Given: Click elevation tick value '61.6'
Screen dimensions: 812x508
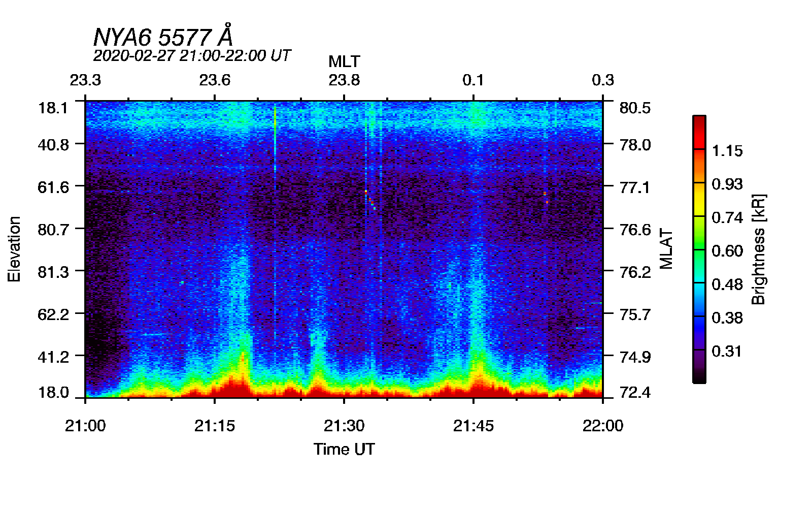Looking at the screenshot, I should tap(53, 187).
